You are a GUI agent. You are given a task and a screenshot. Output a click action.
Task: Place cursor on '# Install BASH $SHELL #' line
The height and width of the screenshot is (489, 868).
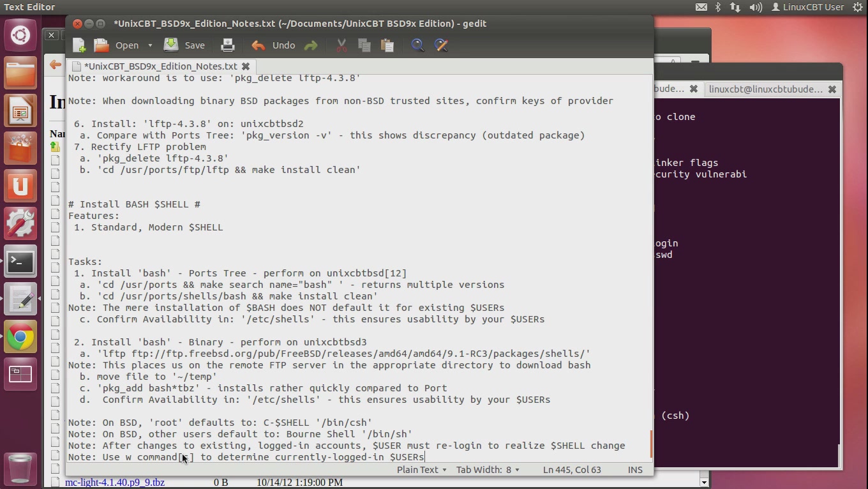pos(134,204)
